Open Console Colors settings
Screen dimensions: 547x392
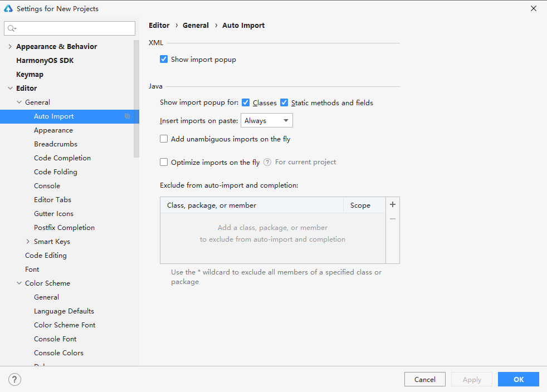pyautogui.click(x=58, y=353)
